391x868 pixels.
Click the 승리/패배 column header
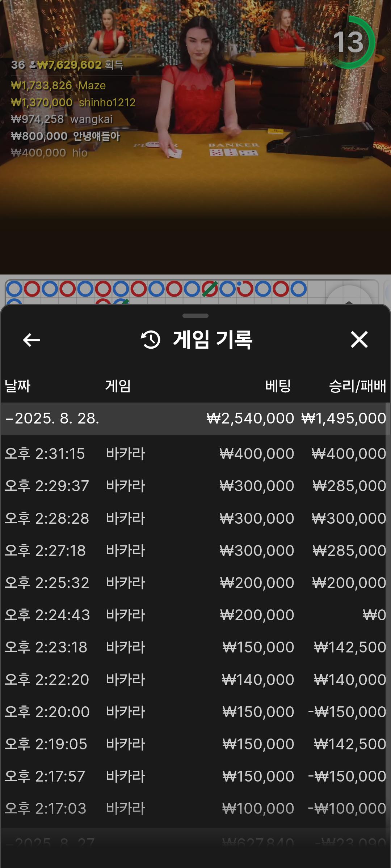point(357,386)
